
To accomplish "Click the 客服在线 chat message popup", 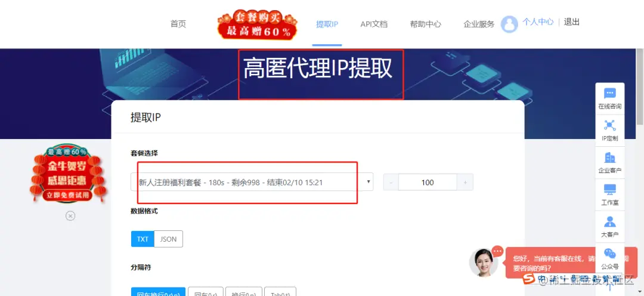I will click(x=571, y=263).
